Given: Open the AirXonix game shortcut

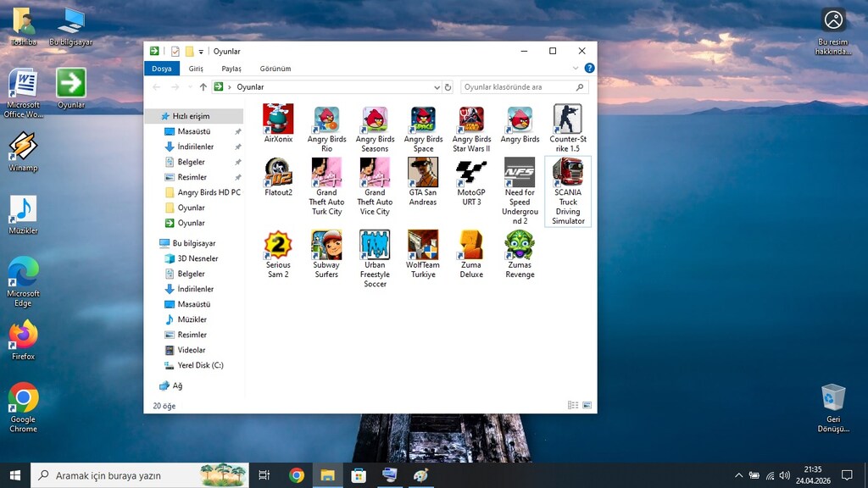Looking at the screenshot, I should click(278, 124).
